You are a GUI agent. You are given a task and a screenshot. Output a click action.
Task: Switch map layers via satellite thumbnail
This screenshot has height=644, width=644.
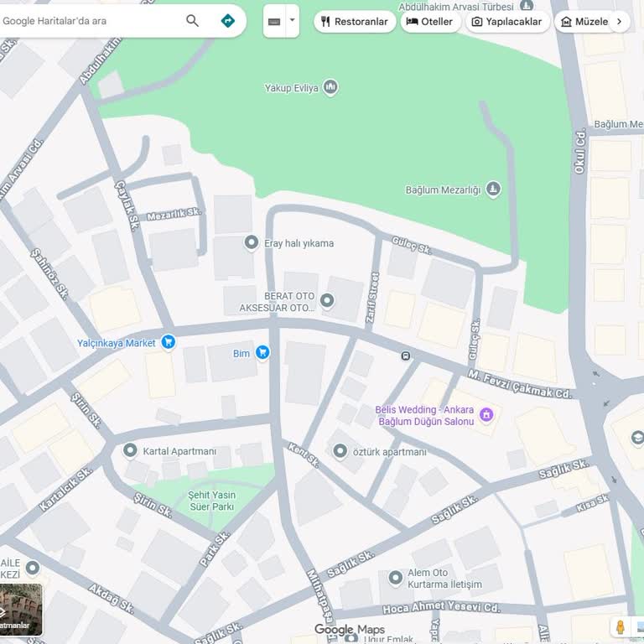coord(20,610)
